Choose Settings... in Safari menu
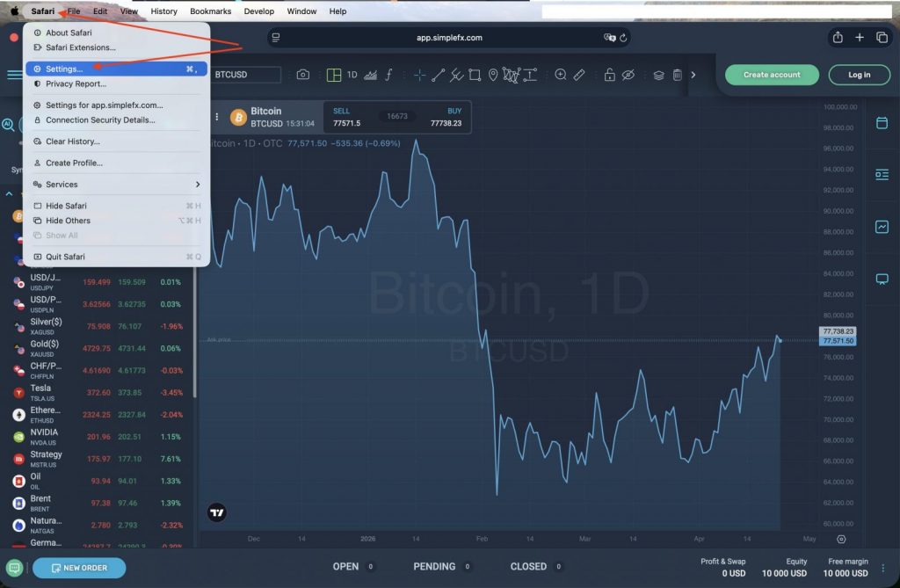 coord(64,69)
